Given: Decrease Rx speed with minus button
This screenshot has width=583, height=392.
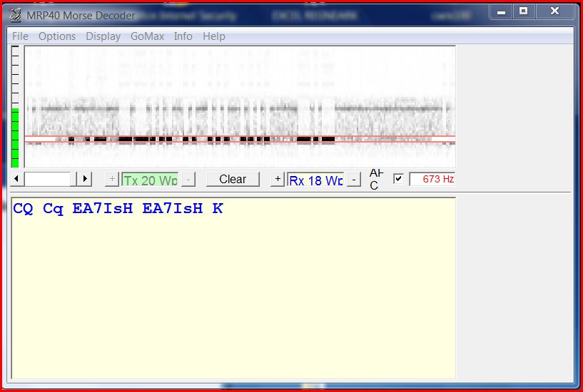Looking at the screenshot, I should pyautogui.click(x=353, y=179).
